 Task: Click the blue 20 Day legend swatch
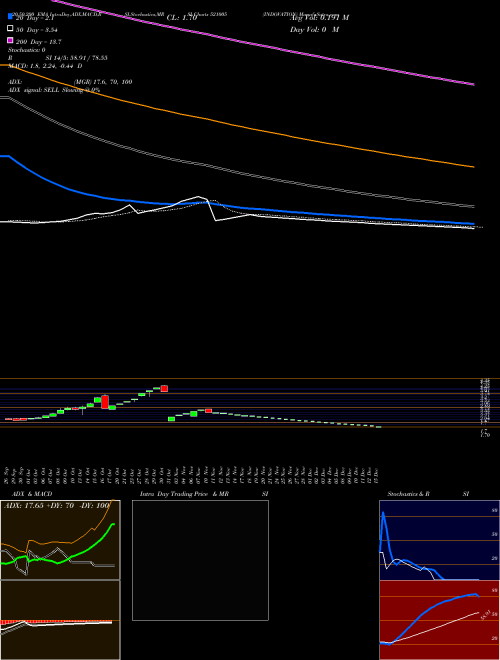click(10, 17)
